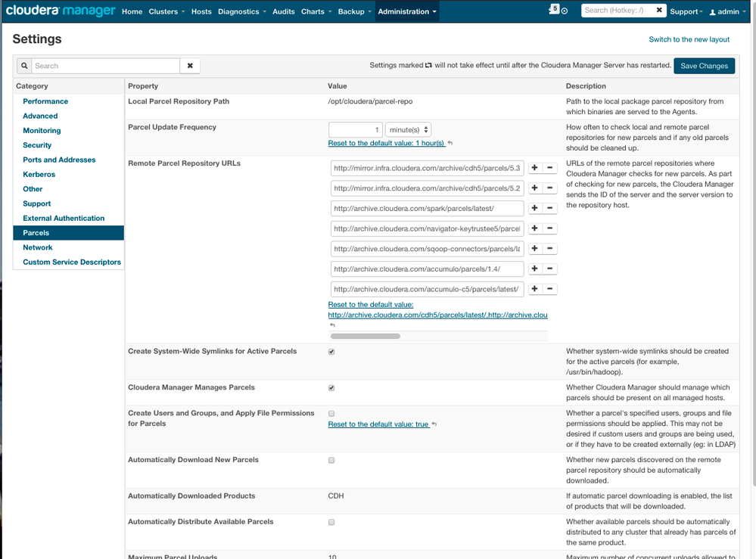Enable Create Users and Groups for Parcels
Image resolution: width=756 pixels, height=559 pixels.
pyautogui.click(x=331, y=414)
